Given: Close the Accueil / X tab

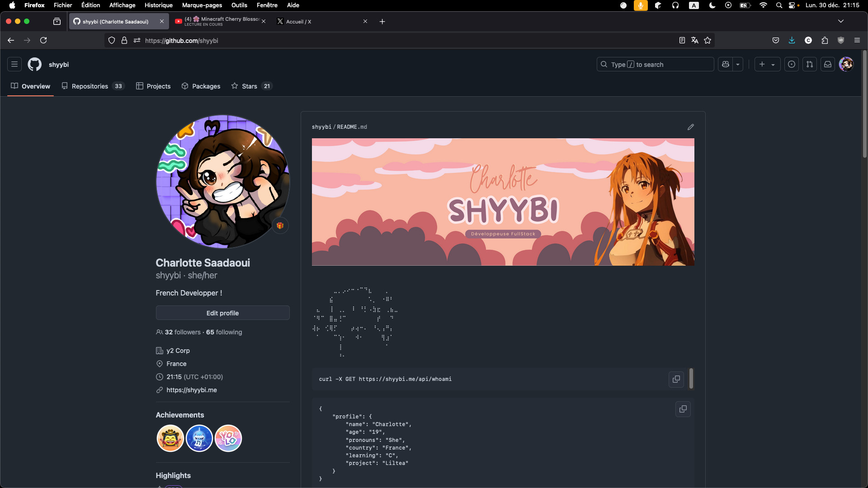Looking at the screenshot, I should (365, 21).
